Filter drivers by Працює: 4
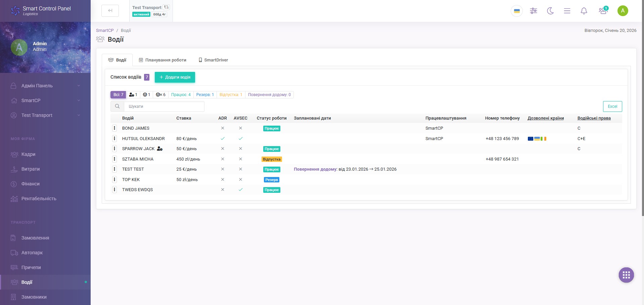The width and height of the screenshot is (644, 305). pyautogui.click(x=181, y=95)
